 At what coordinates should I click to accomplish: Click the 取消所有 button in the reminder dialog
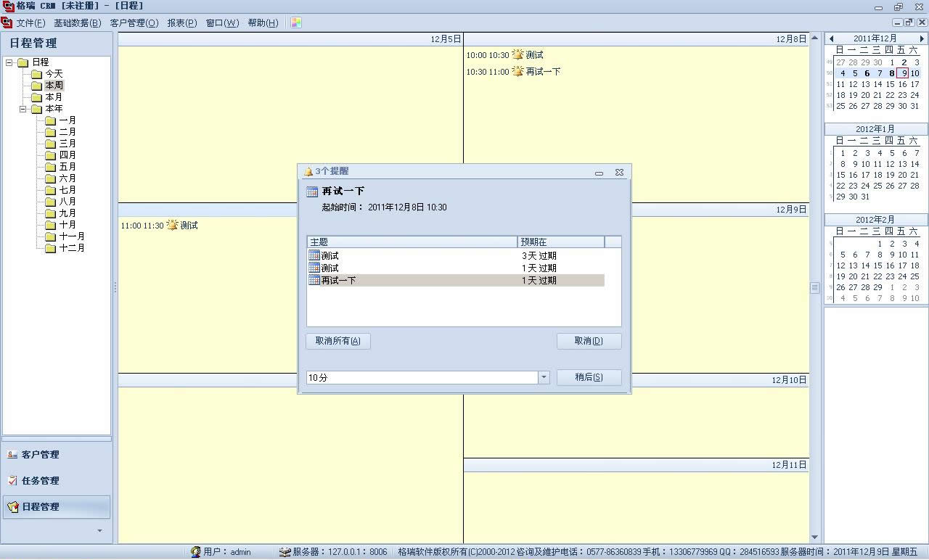[338, 341]
